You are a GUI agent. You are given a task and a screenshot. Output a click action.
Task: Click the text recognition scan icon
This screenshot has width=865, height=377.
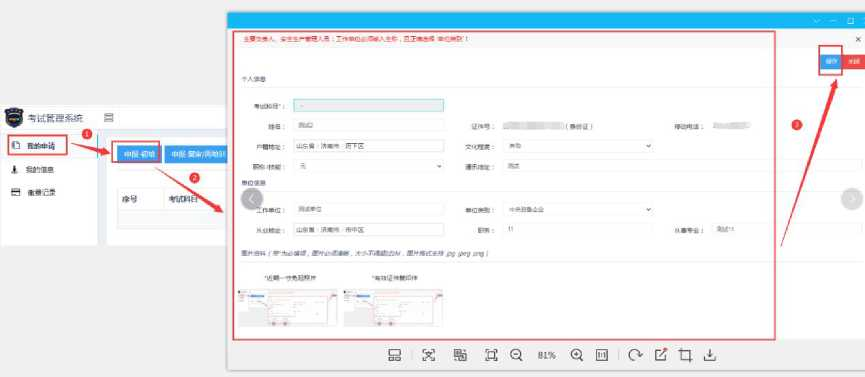pyautogui.click(x=429, y=355)
